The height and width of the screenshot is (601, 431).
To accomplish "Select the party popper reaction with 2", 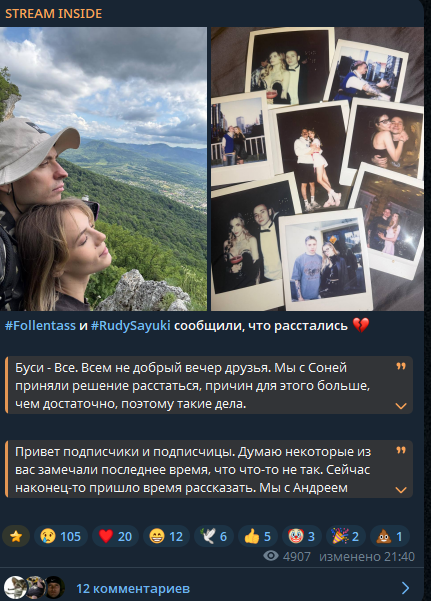I will 345,536.
